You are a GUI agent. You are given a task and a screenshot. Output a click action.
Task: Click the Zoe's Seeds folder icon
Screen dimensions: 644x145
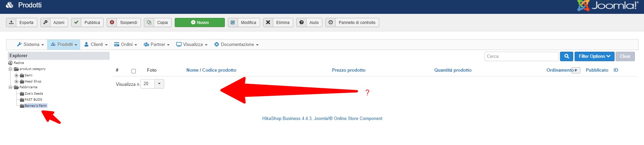(x=22, y=94)
